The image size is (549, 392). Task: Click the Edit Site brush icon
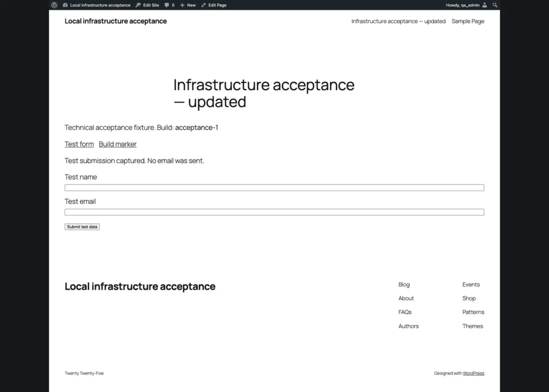[138, 5]
